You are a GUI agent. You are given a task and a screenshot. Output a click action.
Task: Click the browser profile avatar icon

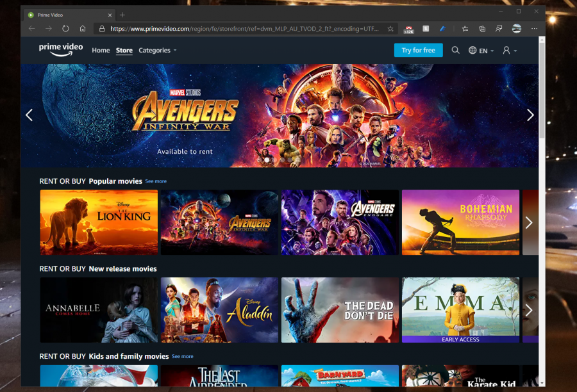click(x=516, y=29)
